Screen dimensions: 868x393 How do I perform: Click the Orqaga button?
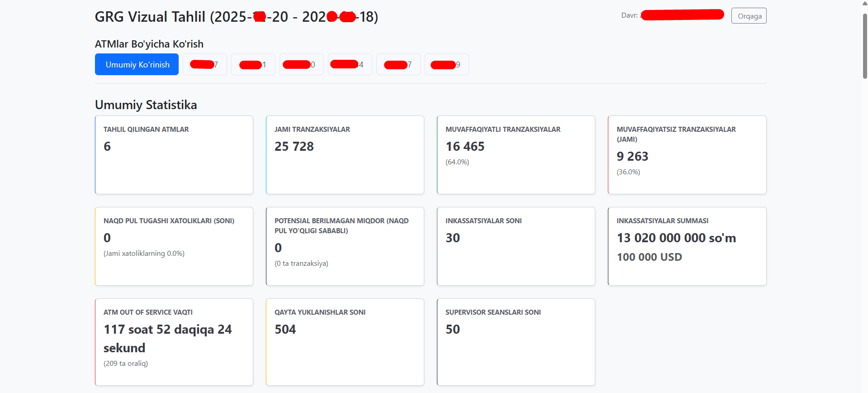pos(749,16)
